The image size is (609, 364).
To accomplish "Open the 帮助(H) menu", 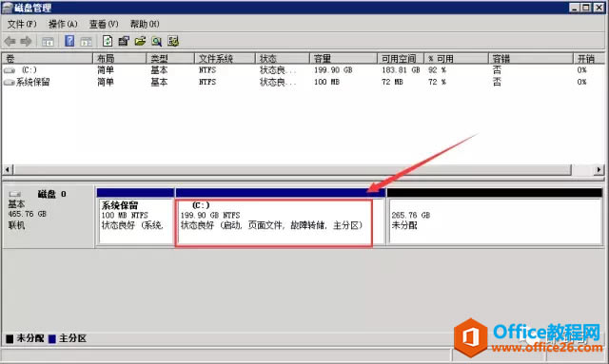I will point(145,25).
